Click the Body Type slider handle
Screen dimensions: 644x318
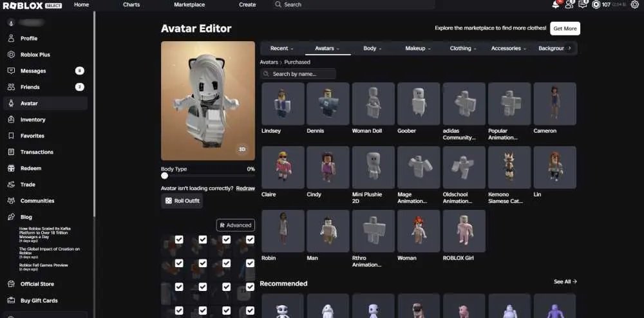pos(165,176)
